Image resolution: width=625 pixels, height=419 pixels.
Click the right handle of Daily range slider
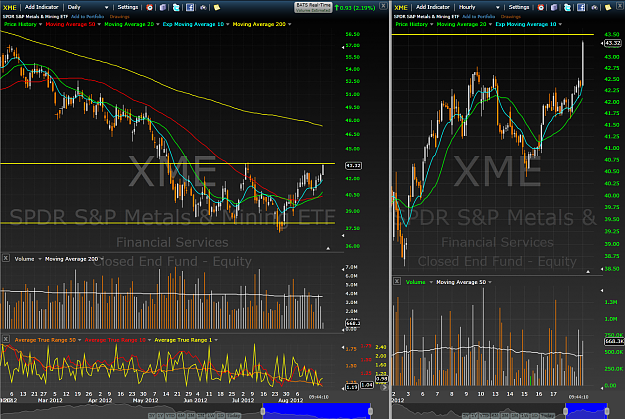(x=370, y=411)
